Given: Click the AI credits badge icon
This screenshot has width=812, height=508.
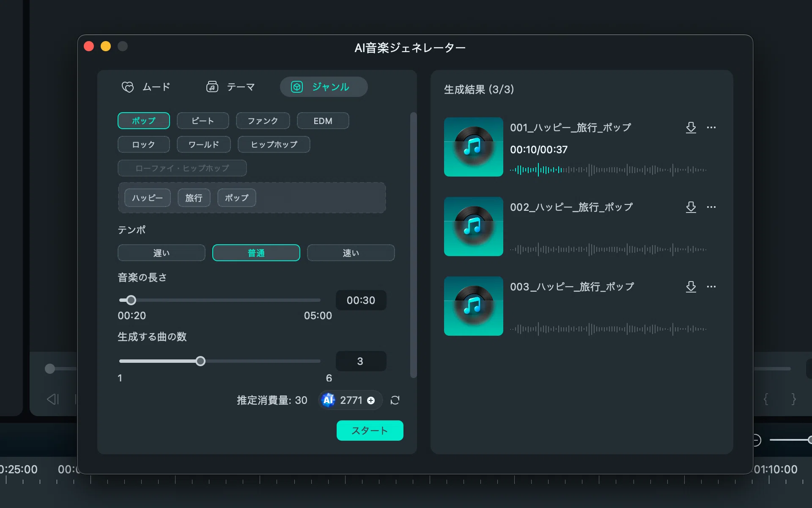Looking at the screenshot, I should pyautogui.click(x=328, y=400).
